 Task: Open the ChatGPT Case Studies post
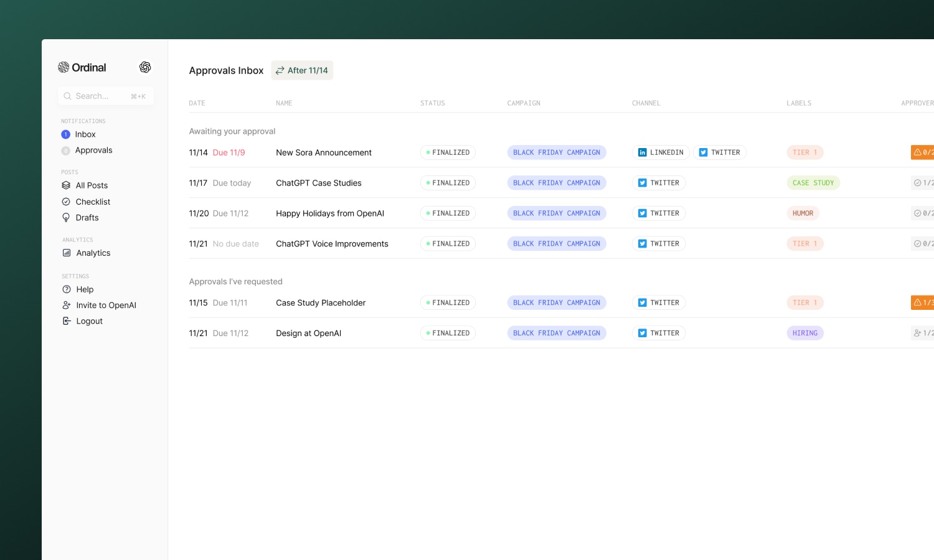pos(318,183)
